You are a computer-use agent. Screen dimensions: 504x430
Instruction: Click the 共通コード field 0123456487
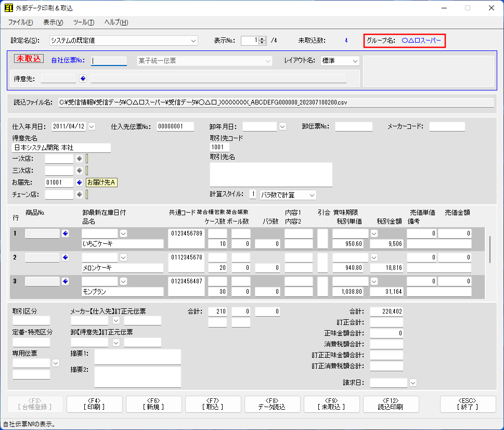[x=186, y=286]
